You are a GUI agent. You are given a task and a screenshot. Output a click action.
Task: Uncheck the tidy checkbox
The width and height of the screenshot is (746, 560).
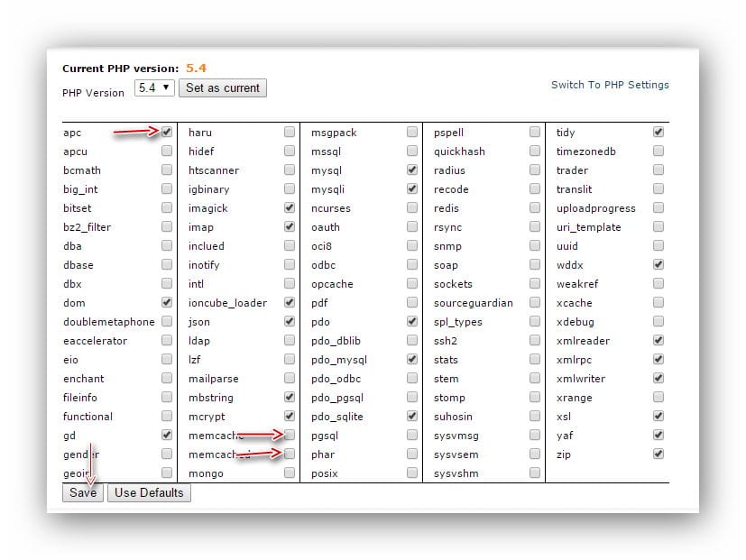[659, 132]
